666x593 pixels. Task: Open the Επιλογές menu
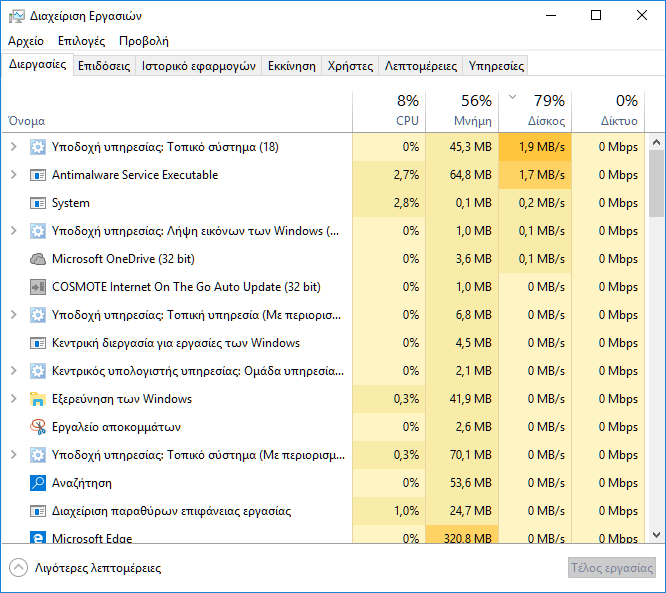coord(81,41)
